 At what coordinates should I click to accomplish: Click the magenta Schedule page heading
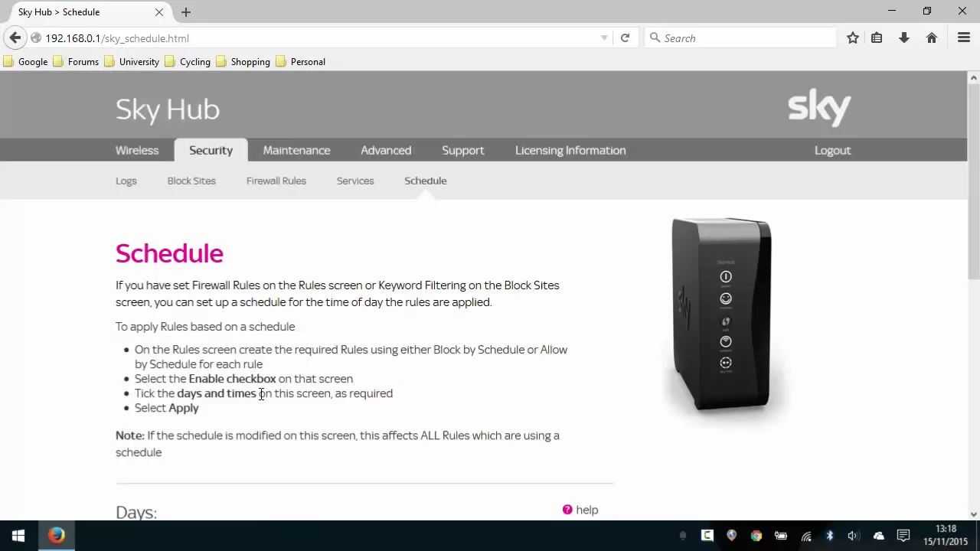(169, 253)
